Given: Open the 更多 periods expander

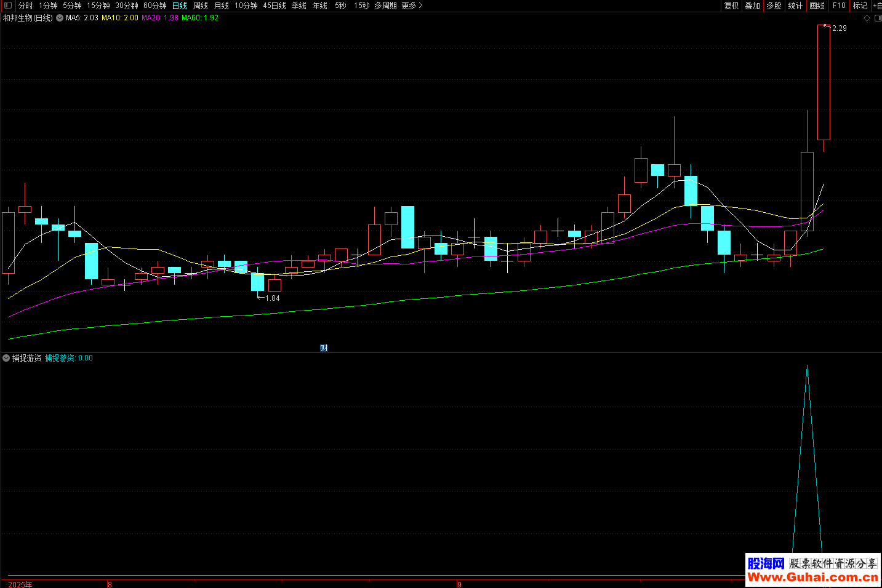Looking at the screenshot, I should click(x=412, y=6).
